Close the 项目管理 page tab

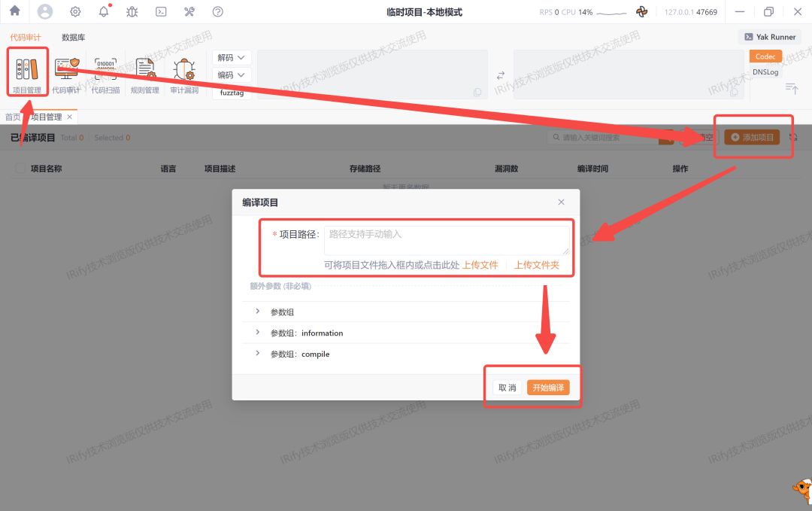coord(69,117)
